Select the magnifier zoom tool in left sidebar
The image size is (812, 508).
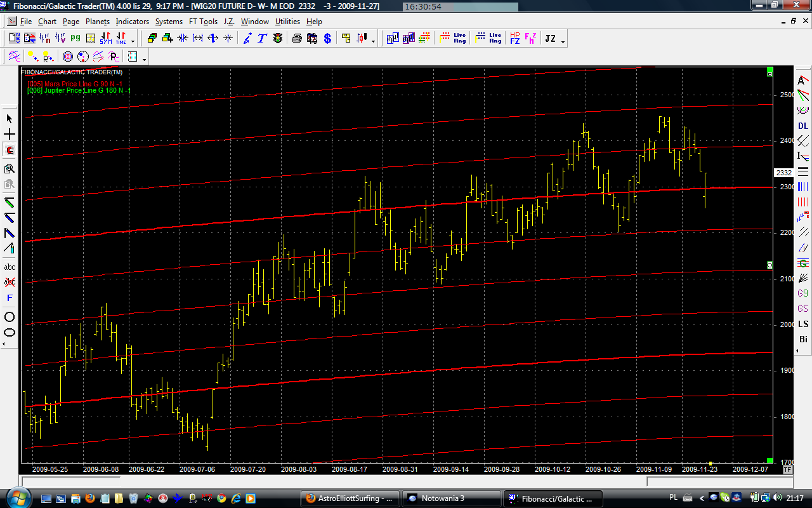pos(10,168)
